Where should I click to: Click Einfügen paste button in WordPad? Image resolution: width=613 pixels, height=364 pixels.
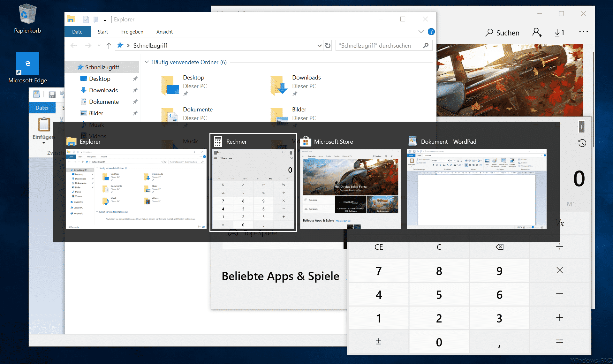click(x=44, y=125)
